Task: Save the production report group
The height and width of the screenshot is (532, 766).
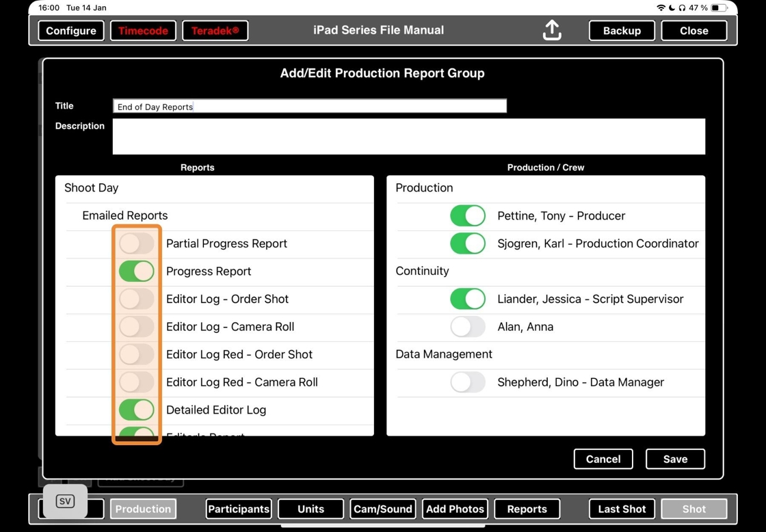Action: click(675, 459)
